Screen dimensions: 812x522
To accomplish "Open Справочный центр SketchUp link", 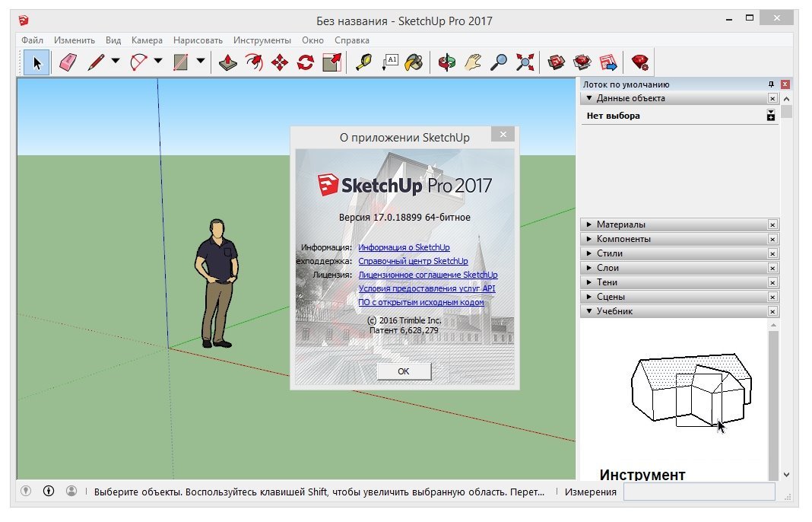I will tap(414, 261).
